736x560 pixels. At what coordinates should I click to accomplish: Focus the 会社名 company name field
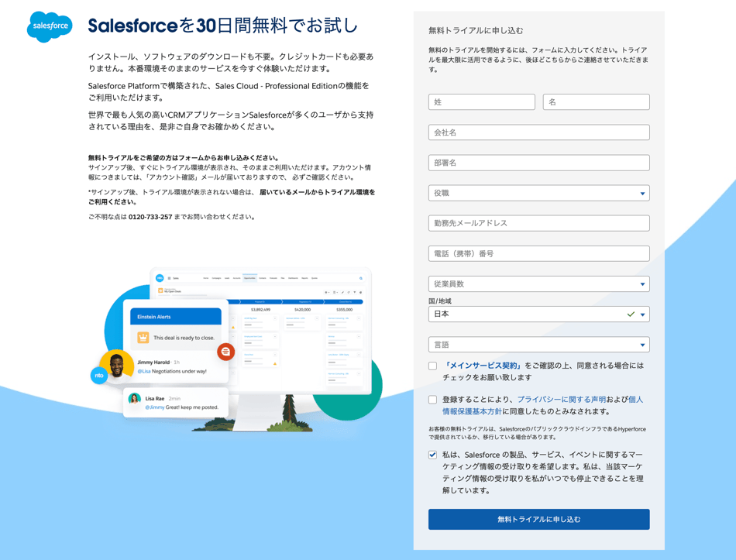pyautogui.click(x=539, y=132)
